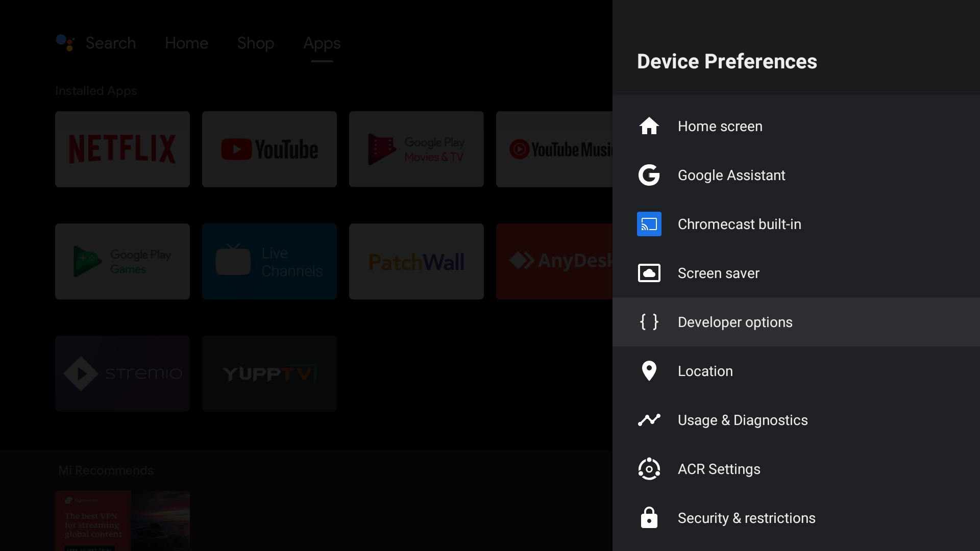The image size is (980, 551).
Task: Click the Security padlock icon
Action: pos(649,518)
